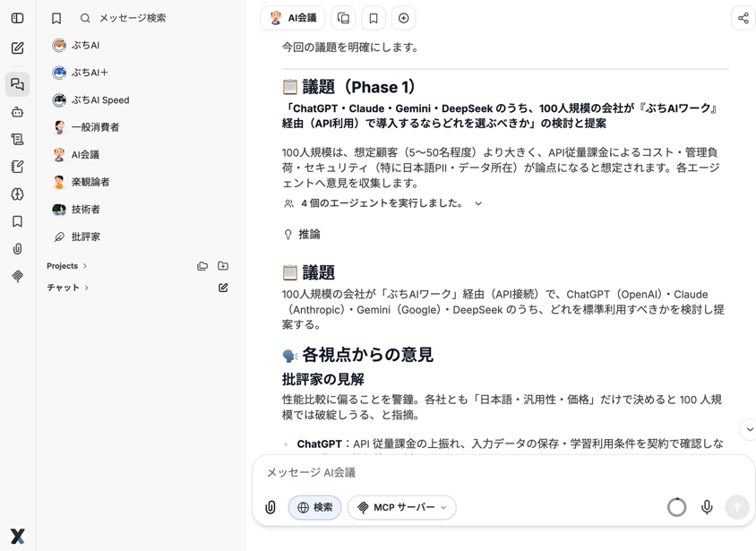
Task: Click the copy windows icon in the header
Action: click(x=343, y=18)
